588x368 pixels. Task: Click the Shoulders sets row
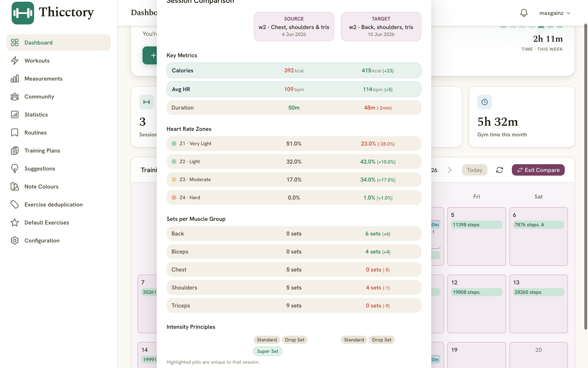(294, 288)
